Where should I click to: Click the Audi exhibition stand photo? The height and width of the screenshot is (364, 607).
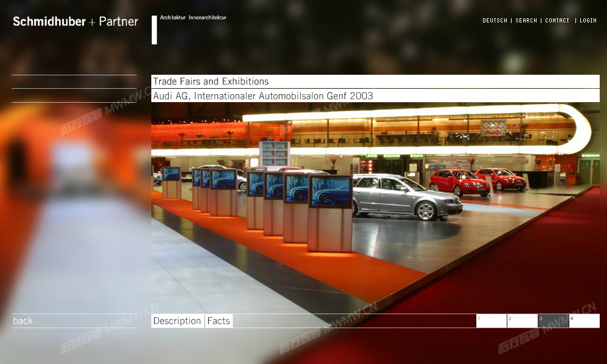point(375,208)
